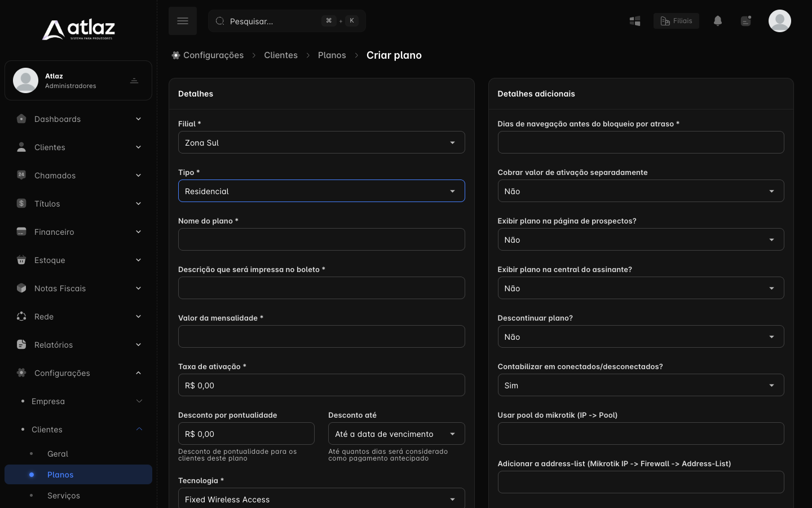The height and width of the screenshot is (508, 812).
Task: Expand the Empresa submenu
Action: 78,401
